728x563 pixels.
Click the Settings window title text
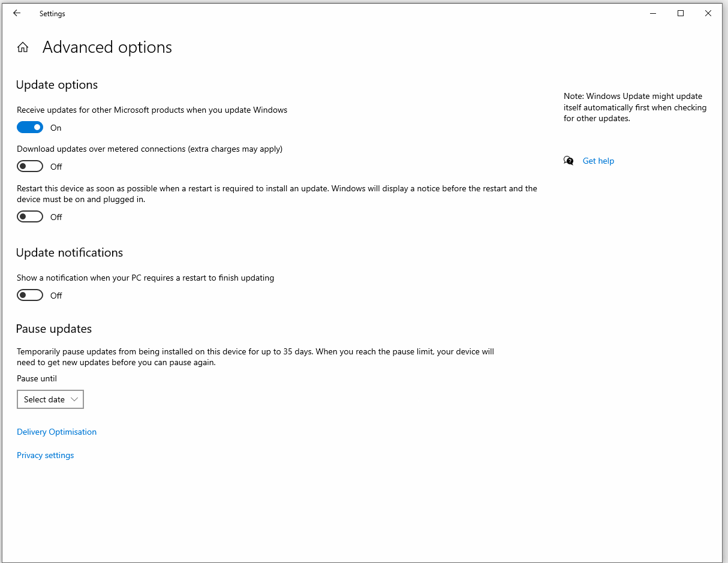pyautogui.click(x=52, y=14)
